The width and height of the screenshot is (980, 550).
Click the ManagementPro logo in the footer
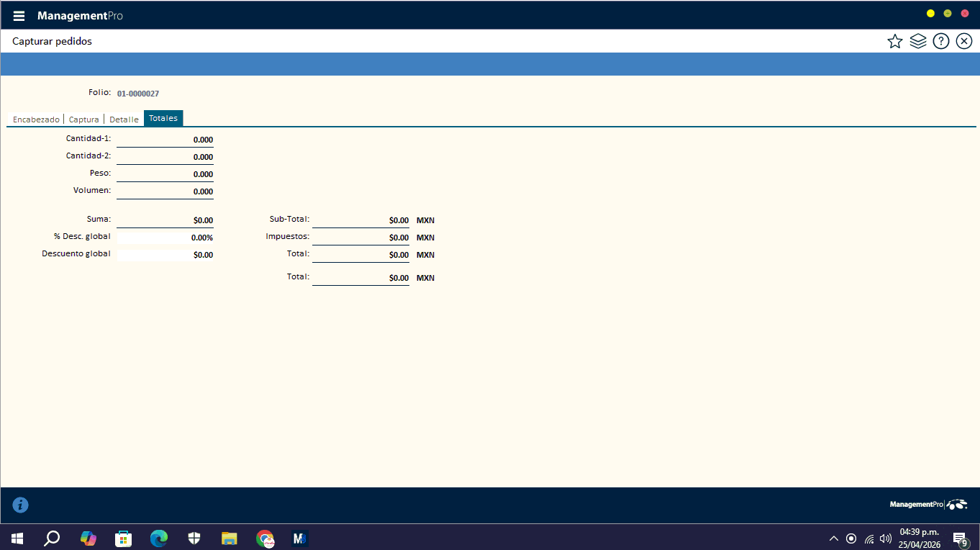(928, 505)
